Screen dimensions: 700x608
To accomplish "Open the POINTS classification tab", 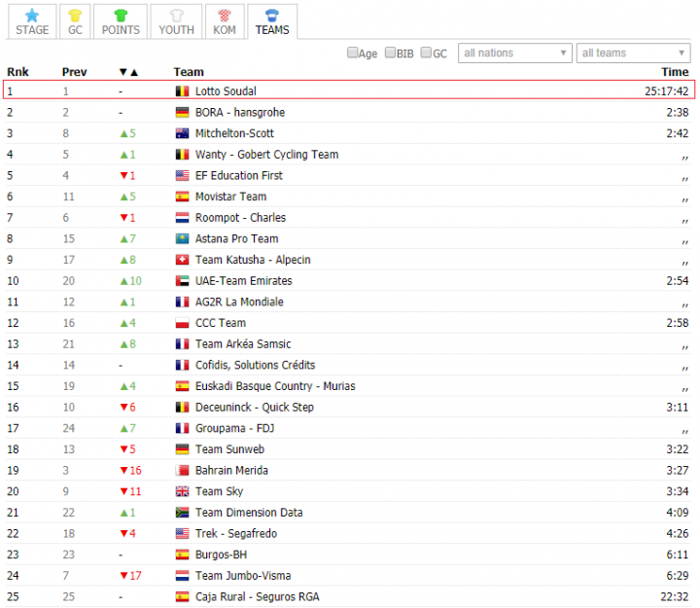I will [x=121, y=22].
